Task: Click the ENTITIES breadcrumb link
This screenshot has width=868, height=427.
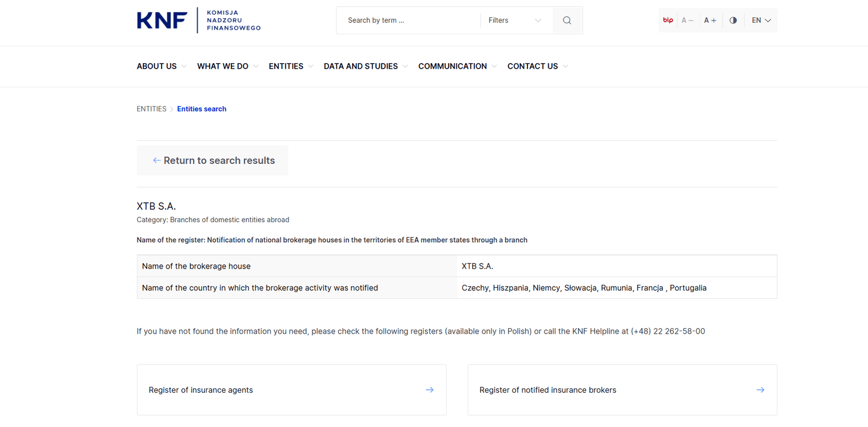Action: click(x=151, y=109)
